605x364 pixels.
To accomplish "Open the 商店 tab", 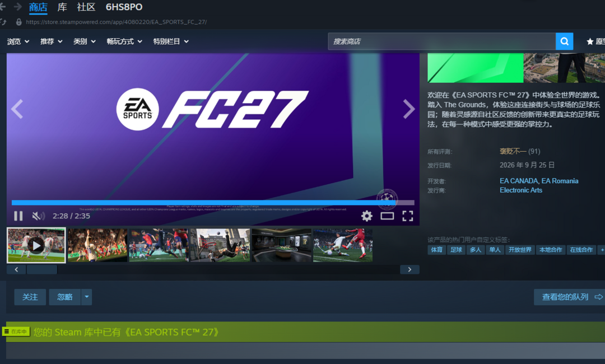I will click(38, 7).
